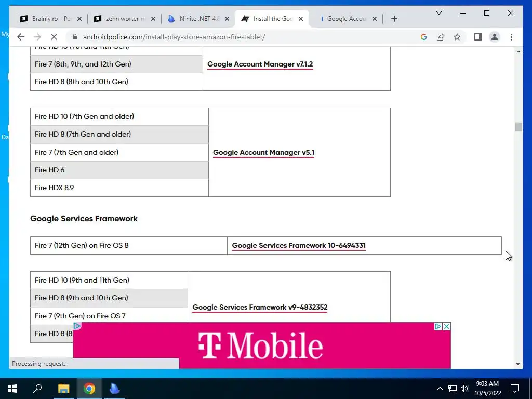Switch to Ninite .NET 4.8 tab

point(198,19)
